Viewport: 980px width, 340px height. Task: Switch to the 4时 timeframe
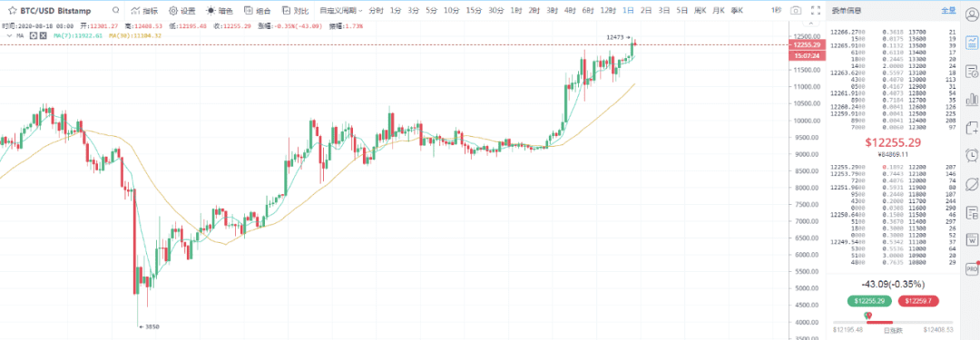pyautogui.click(x=570, y=11)
